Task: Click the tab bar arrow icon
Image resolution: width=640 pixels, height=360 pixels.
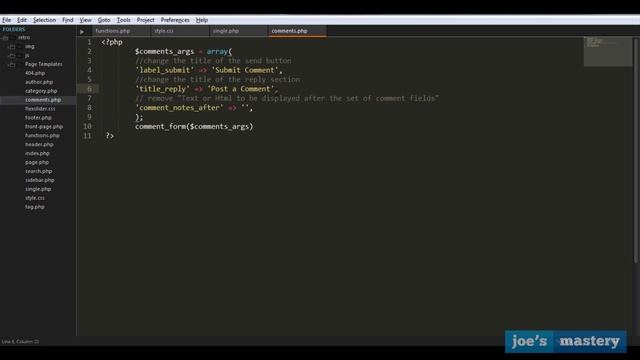Action: click(82, 31)
